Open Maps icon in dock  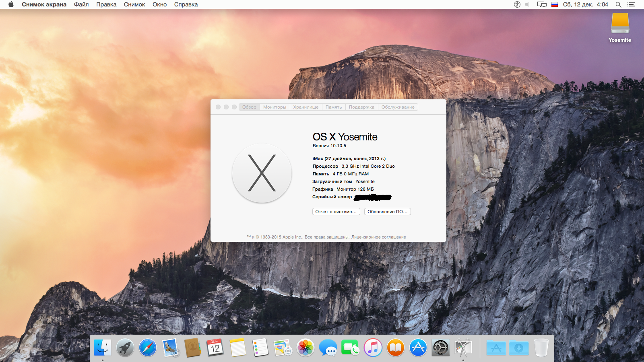(x=283, y=348)
